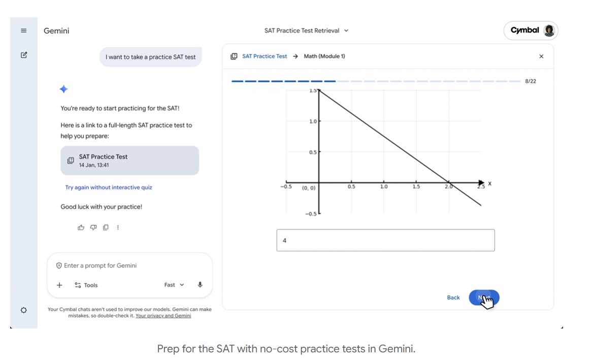Screen dimensions: 594x364
Task: Select SAT Practice Test breadcrumb
Action: coord(264,56)
